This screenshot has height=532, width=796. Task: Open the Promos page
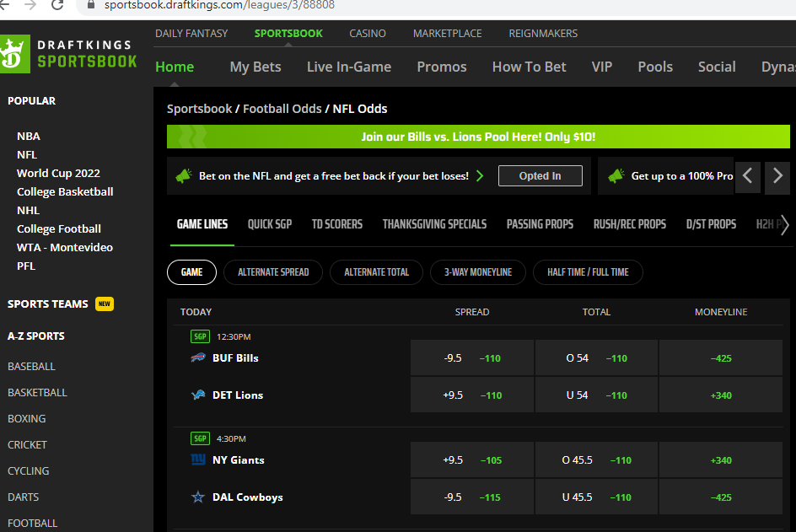(x=442, y=67)
